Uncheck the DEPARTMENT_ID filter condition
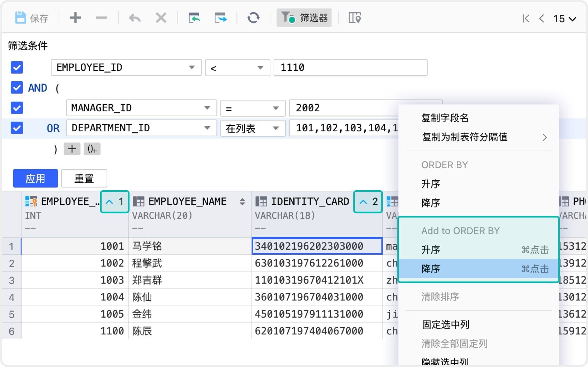 click(x=17, y=128)
